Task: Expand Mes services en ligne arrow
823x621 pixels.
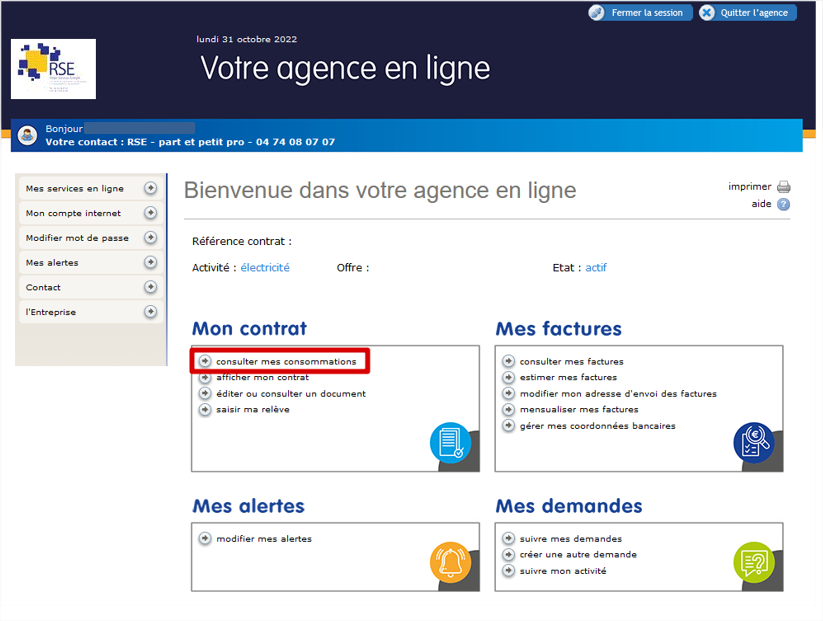Action: [x=150, y=188]
